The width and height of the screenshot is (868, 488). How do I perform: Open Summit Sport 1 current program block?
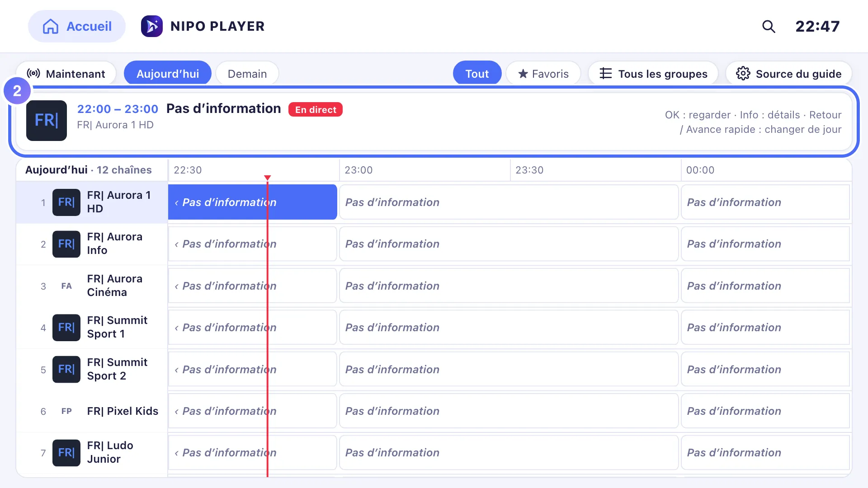[252, 328]
